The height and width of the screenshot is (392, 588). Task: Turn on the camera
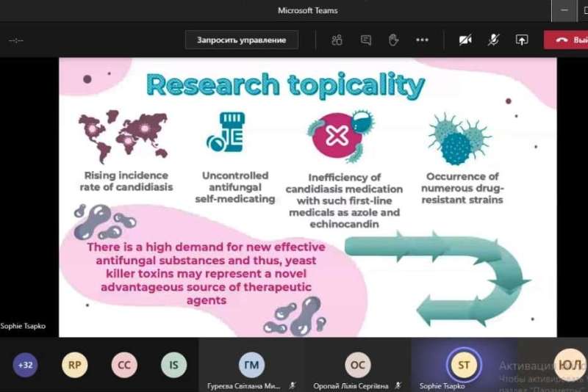tap(465, 40)
